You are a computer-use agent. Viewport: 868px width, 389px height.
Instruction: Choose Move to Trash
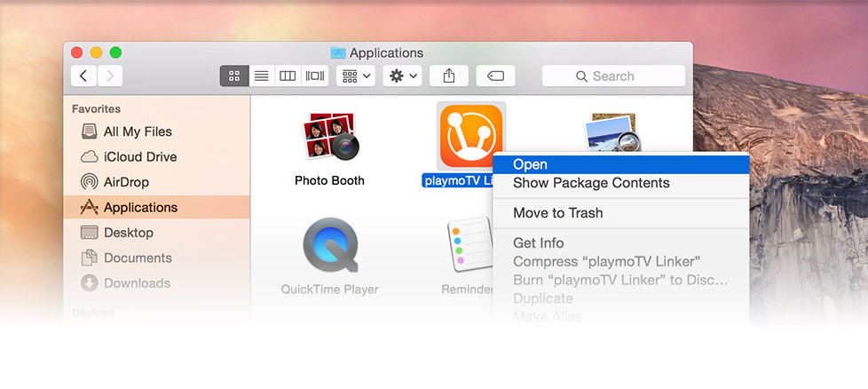(x=621, y=213)
